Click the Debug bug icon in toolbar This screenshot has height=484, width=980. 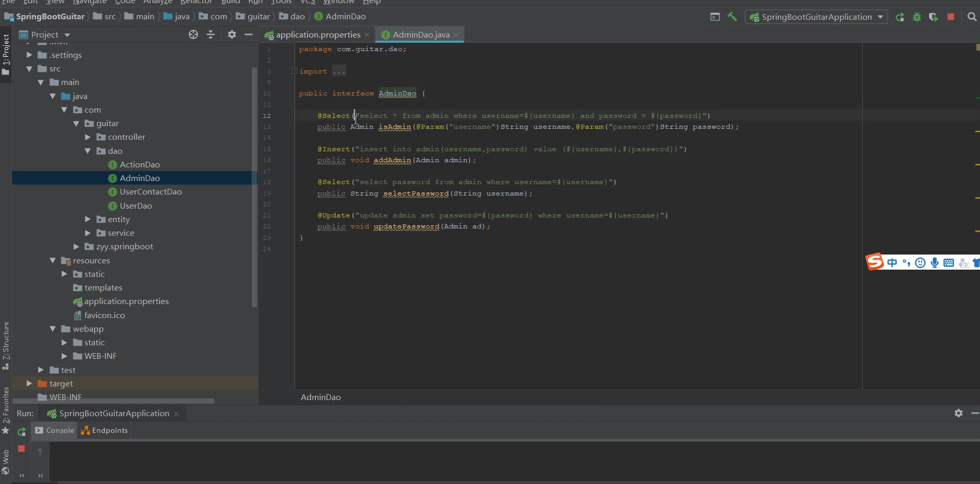(917, 17)
